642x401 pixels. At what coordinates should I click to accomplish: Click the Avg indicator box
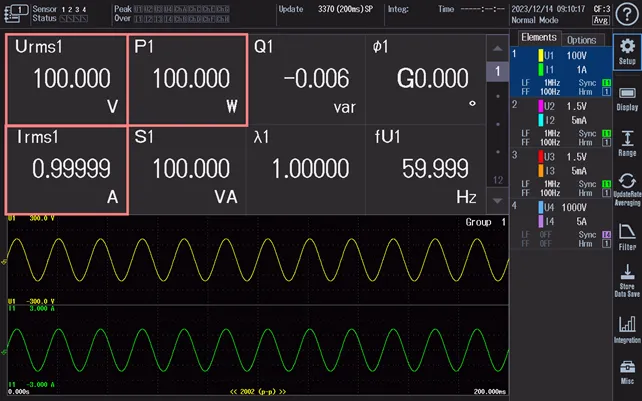pos(601,20)
